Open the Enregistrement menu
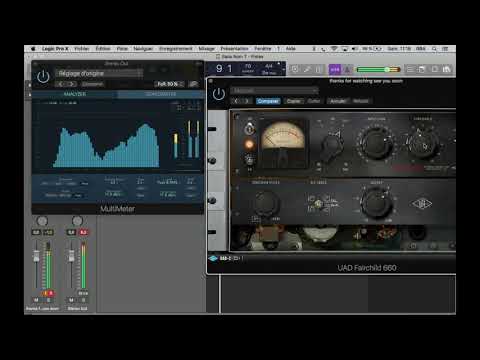The height and width of the screenshot is (360, 480). 176,49
